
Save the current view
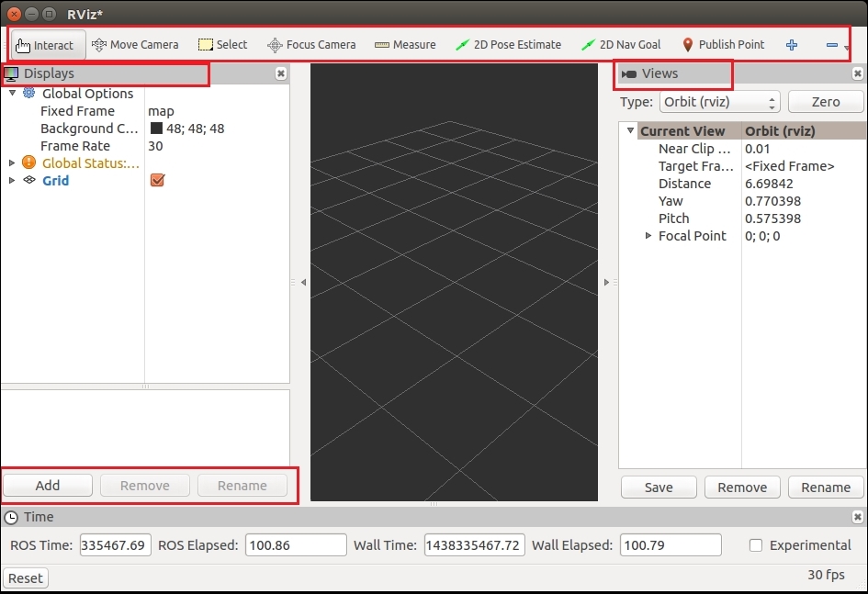(x=659, y=488)
